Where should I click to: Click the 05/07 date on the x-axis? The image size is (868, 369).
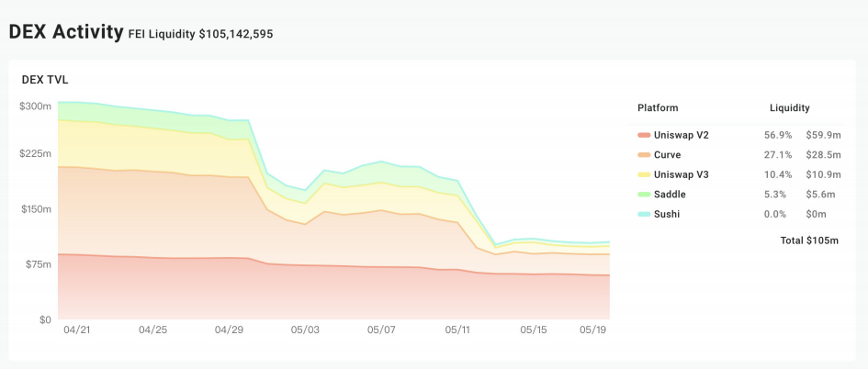(381, 330)
